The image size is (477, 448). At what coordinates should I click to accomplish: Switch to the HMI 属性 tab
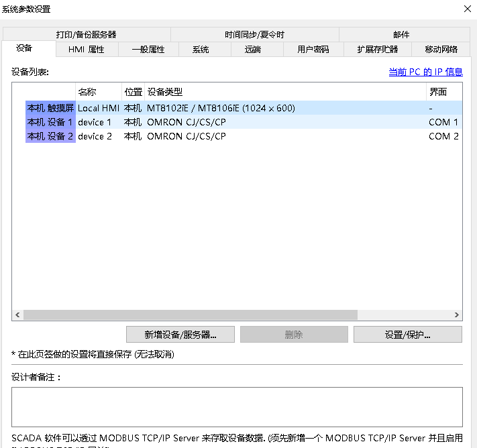[87, 50]
